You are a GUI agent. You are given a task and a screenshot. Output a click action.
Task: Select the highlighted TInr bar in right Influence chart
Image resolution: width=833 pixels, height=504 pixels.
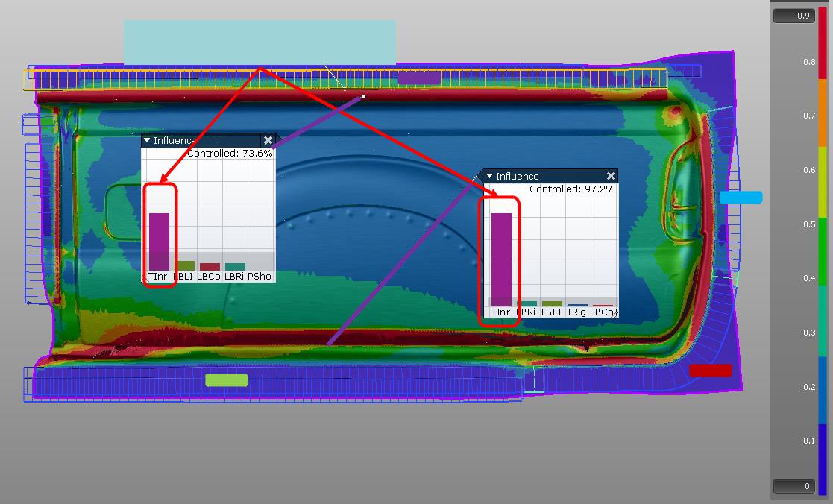(x=502, y=259)
